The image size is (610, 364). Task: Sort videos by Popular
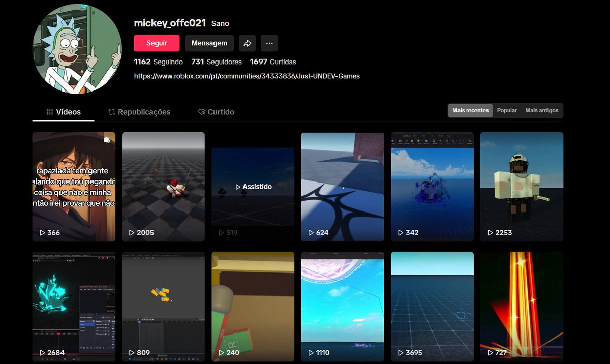507,110
